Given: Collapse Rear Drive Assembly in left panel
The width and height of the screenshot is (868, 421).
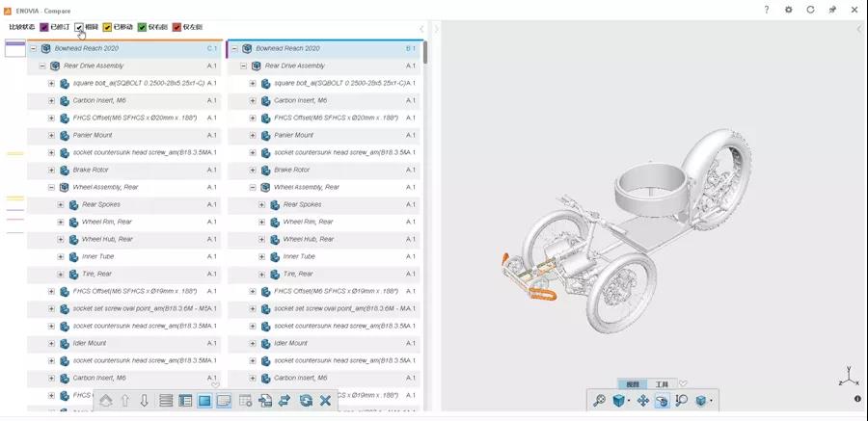Looking at the screenshot, I should point(42,66).
